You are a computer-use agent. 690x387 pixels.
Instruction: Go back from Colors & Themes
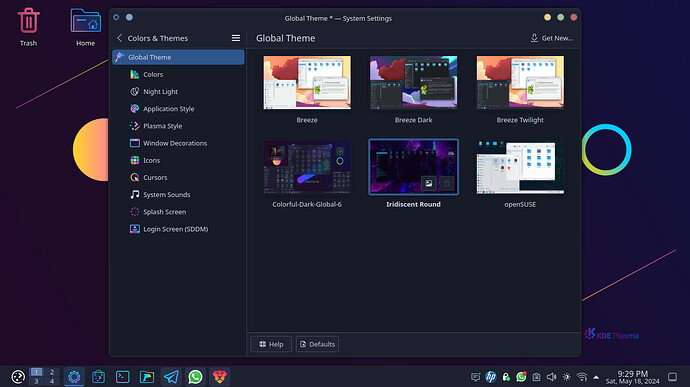point(120,38)
